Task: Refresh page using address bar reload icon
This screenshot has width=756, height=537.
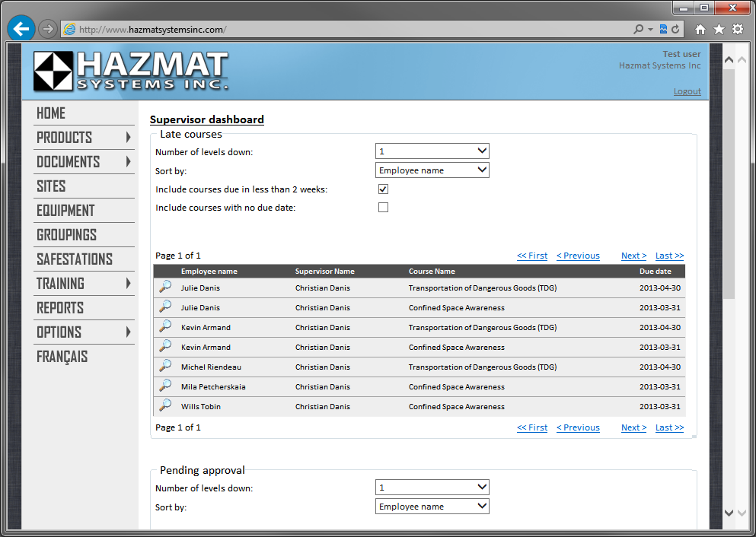Action: (675, 30)
